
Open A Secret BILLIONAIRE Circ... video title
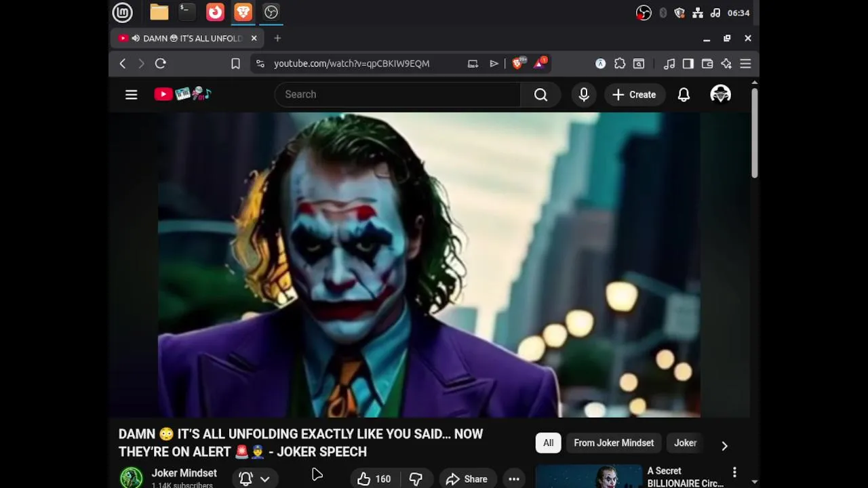pos(685,477)
